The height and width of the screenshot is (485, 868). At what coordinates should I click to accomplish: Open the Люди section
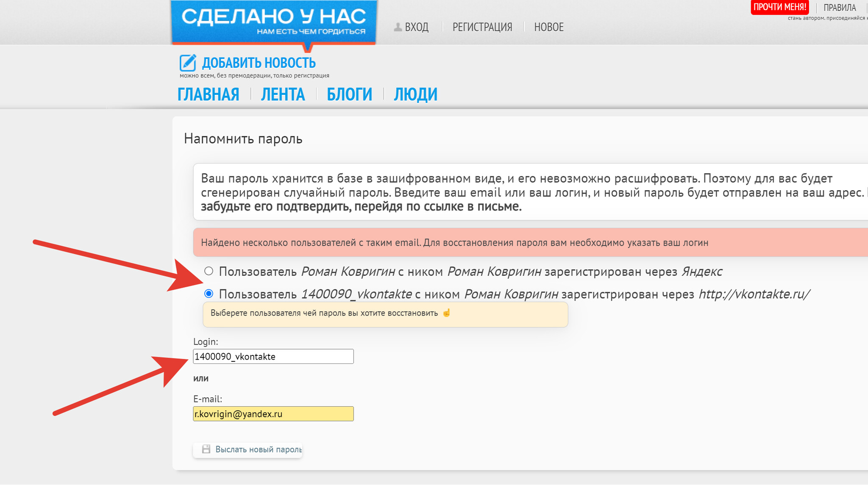click(415, 94)
